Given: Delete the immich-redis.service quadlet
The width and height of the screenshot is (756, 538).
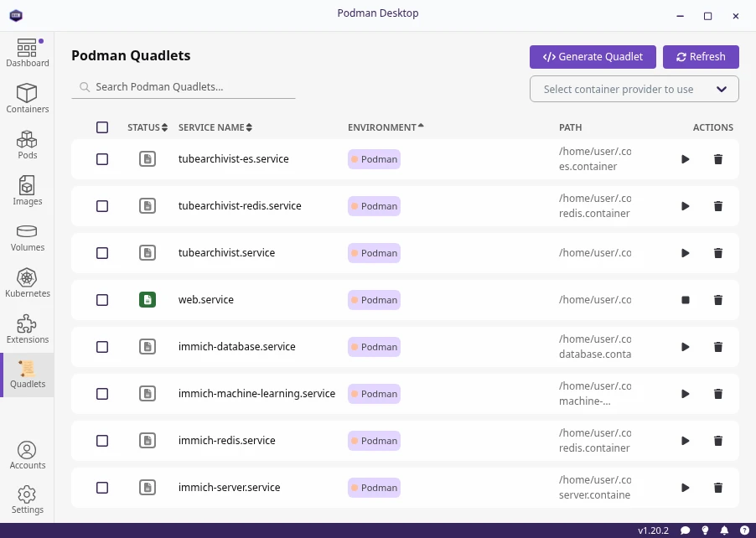Looking at the screenshot, I should pos(717,441).
